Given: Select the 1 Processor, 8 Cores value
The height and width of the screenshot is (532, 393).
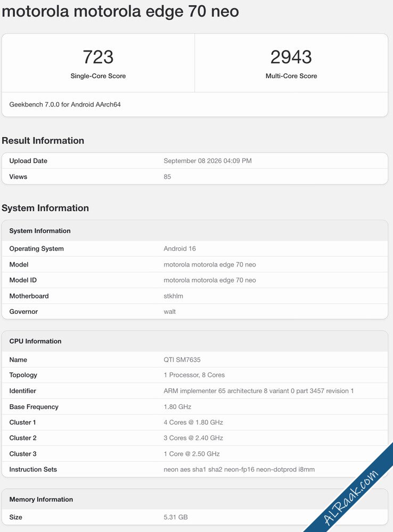Looking at the screenshot, I should (194, 375).
